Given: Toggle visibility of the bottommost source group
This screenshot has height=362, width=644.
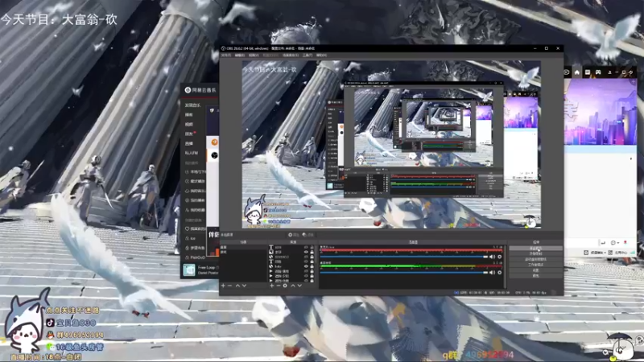Looking at the screenshot, I should coord(306,281).
